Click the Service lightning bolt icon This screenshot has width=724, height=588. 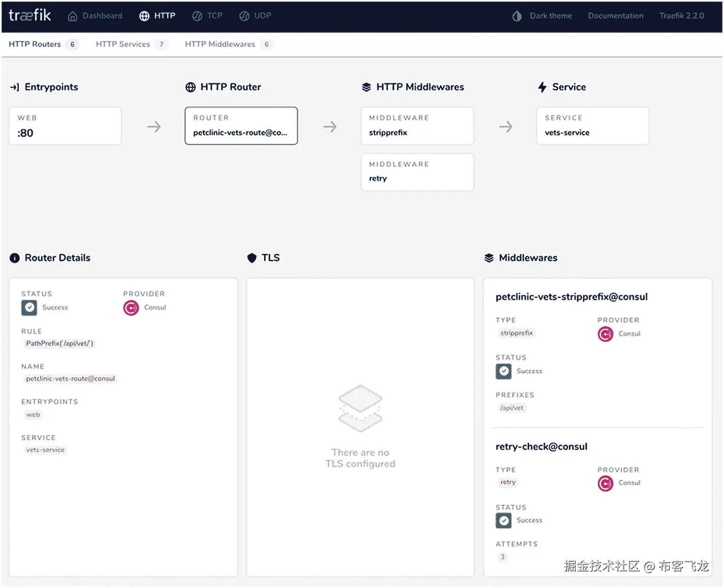(x=542, y=87)
